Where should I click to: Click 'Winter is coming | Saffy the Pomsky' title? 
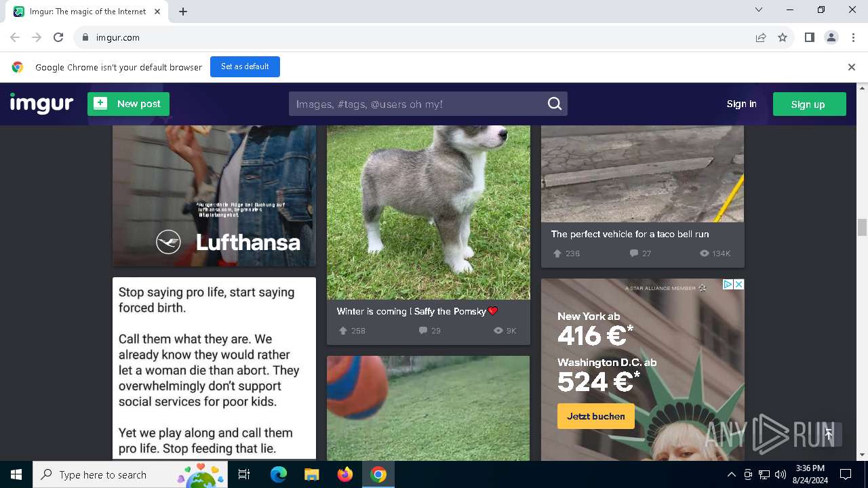[417, 311]
